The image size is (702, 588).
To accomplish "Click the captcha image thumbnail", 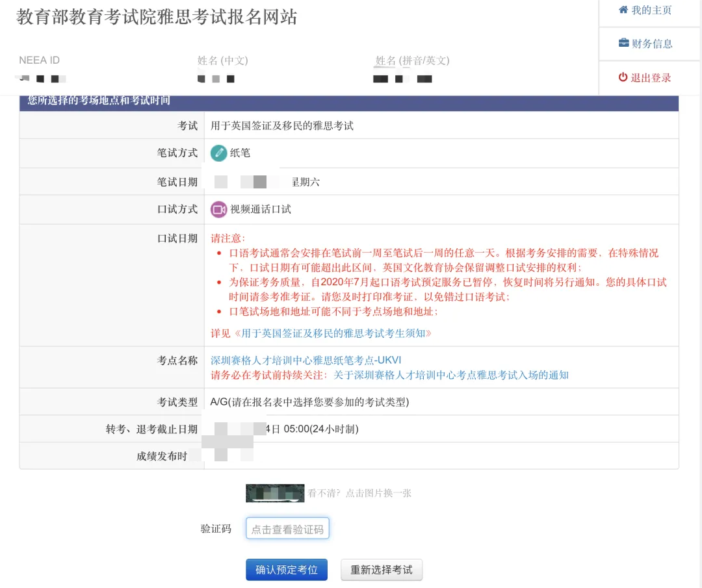I will tap(275, 493).
